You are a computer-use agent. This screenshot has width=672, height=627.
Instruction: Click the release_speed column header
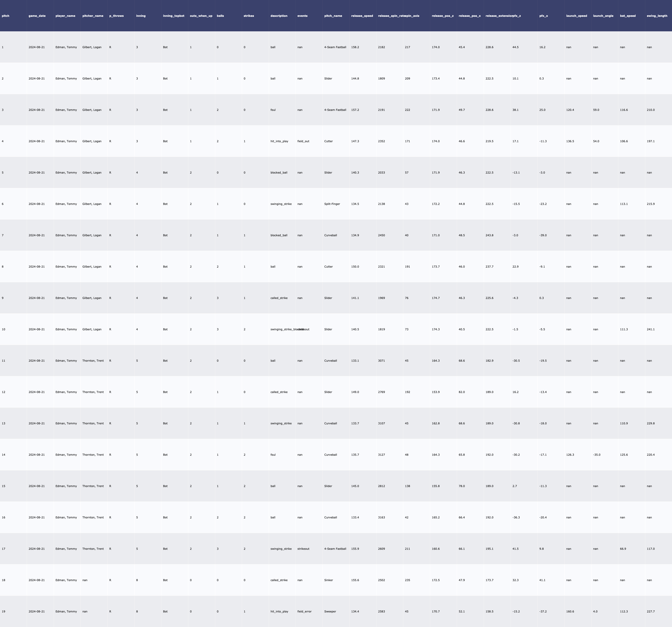362,16
